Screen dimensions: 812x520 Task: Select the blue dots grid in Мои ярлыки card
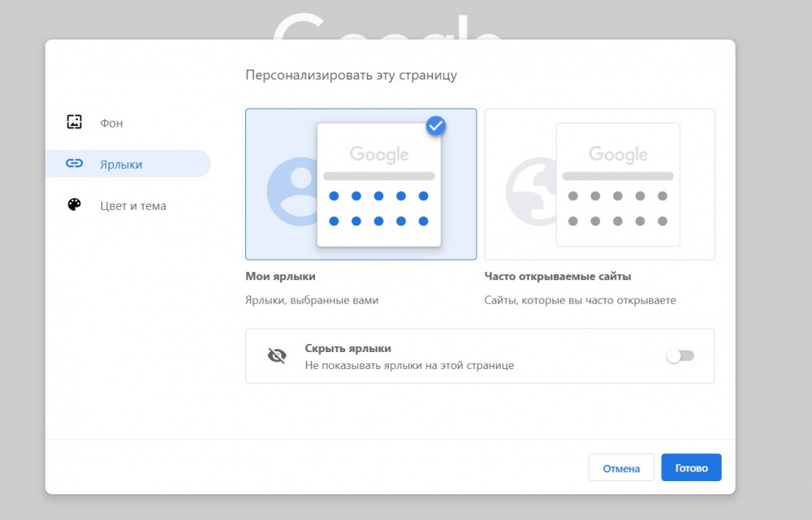[x=378, y=208]
